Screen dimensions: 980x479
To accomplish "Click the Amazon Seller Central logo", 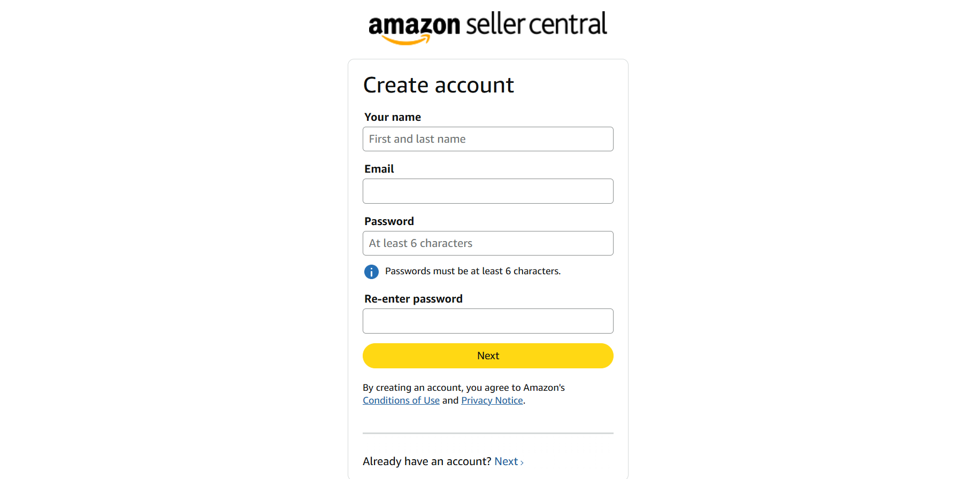I will pos(487,25).
